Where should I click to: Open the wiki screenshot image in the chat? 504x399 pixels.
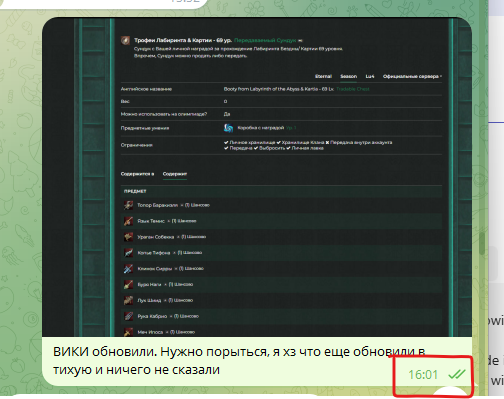point(257,177)
